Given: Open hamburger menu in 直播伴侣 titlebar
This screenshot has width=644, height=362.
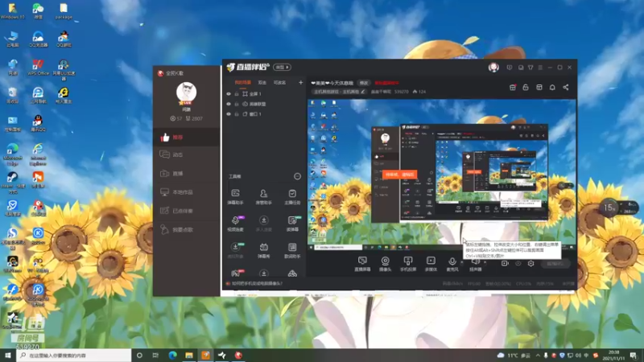Looking at the screenshot, I should [x=540, y=68].
